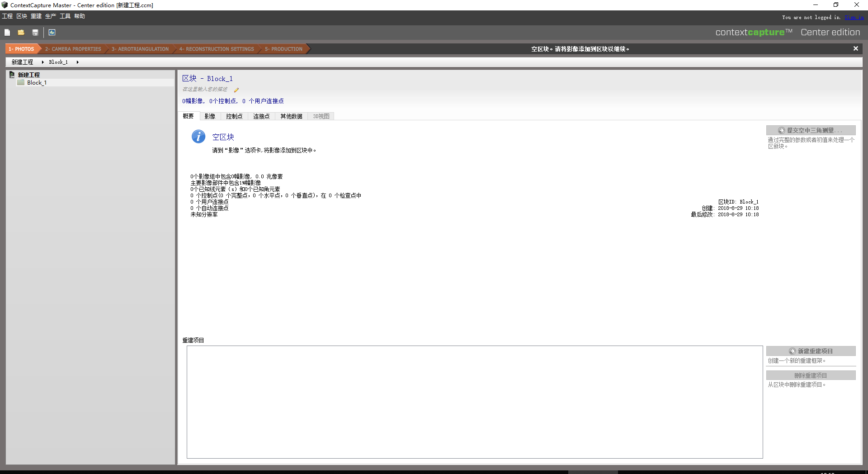This screenshot has height=474, width=868.
Task: Open the 工具 menu
Action: [x=65, y=16]
